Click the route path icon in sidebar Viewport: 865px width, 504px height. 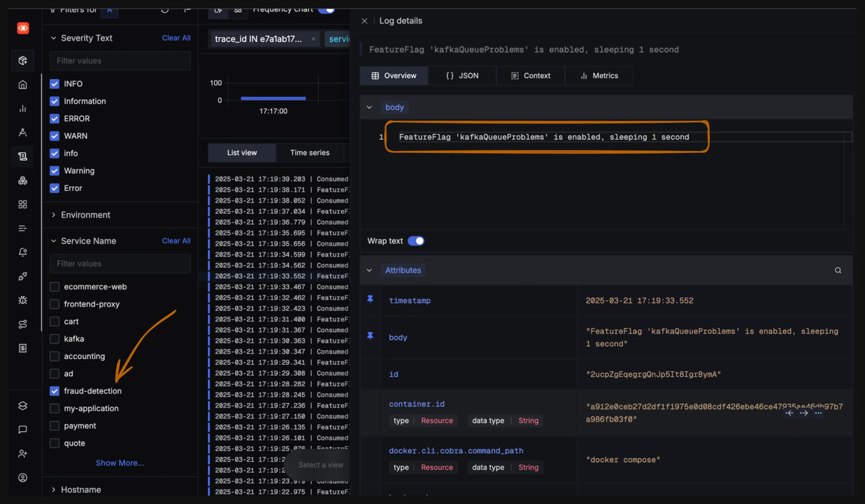(x=23, y=324)
